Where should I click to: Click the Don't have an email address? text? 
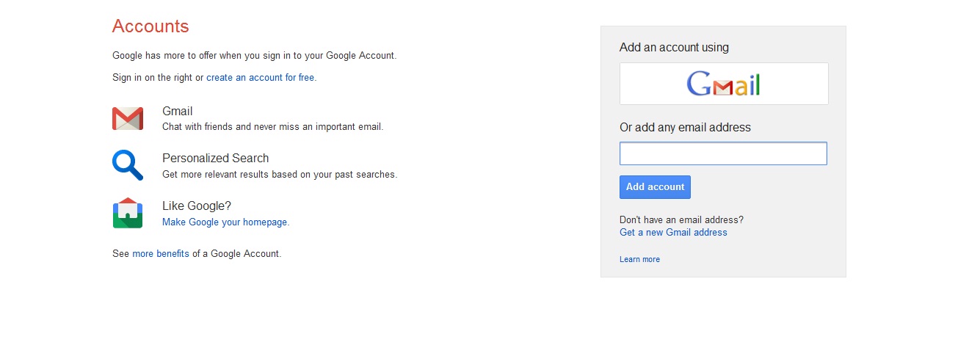coord(681,219)
